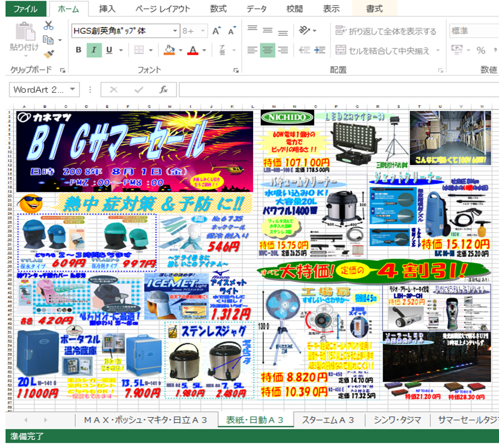Click 折り返して全体を表示する (Wrap Text) button
The height and width of the screenshot is (448, 499).
[386, 31]
